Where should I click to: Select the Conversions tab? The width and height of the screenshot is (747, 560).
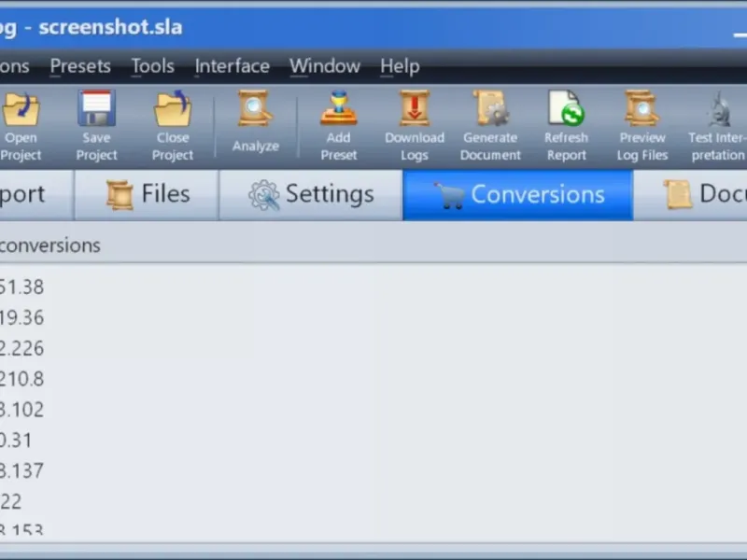click(518, 195)
